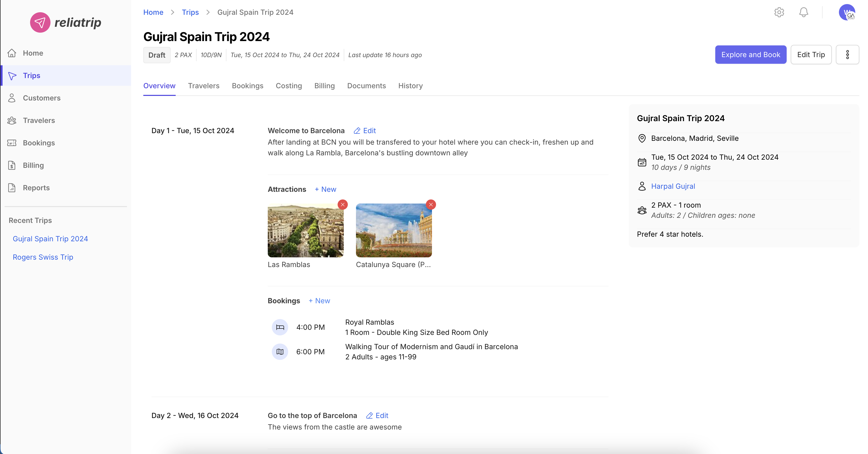Select the Overview tab
Screen dimensions: 868x454
click(x=159, y=85)
